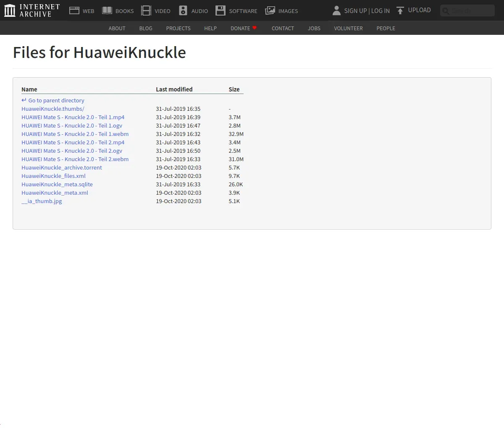
Task: Click the 31-Jul-2019 16:50 date
Action: (178, 151)
